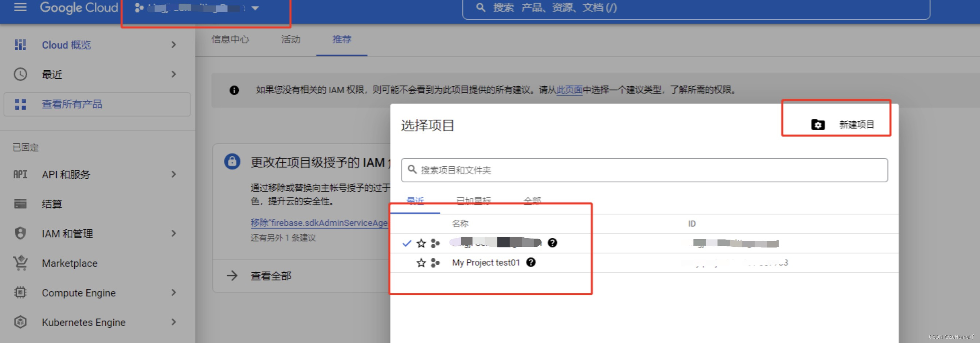
Task: Click 新建项目 button in dialog
Action: tap(843, 125)
